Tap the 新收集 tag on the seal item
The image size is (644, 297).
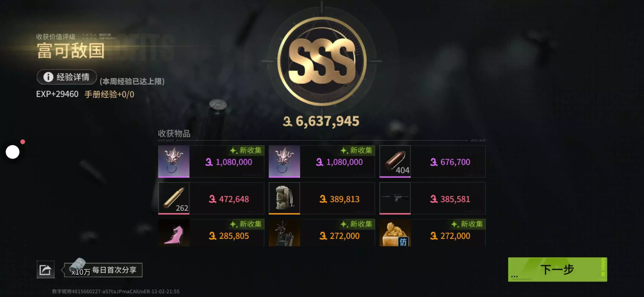click(468, 224)
